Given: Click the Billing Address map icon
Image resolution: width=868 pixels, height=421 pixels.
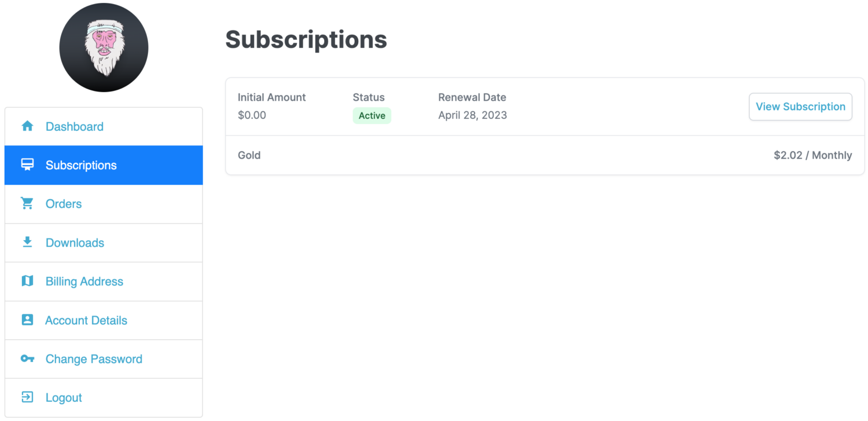Looking at the screenshot, I should (x=27, y=281).
